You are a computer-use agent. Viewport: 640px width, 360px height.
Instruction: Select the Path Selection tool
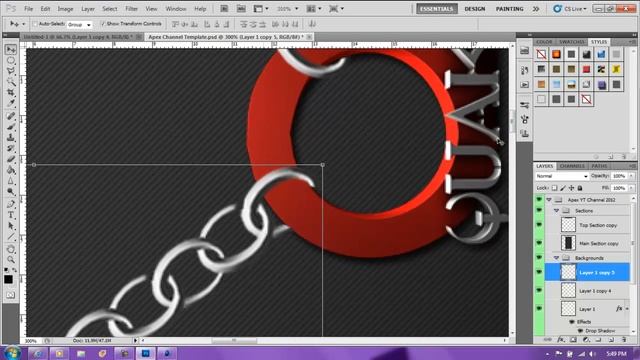pyautogui.click(x=11, y=226)
